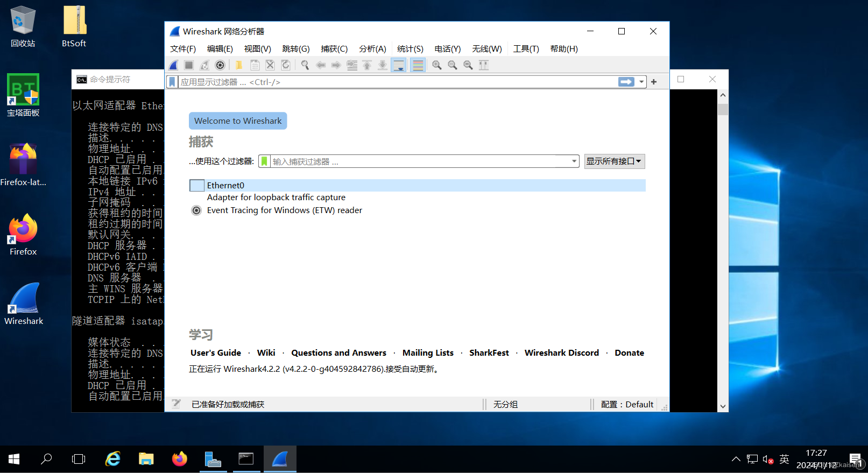The height and width of the screenshot is (473, 868).
Task: Click into display filter input field
Action: pyautogui.click(x=397, y=82)
